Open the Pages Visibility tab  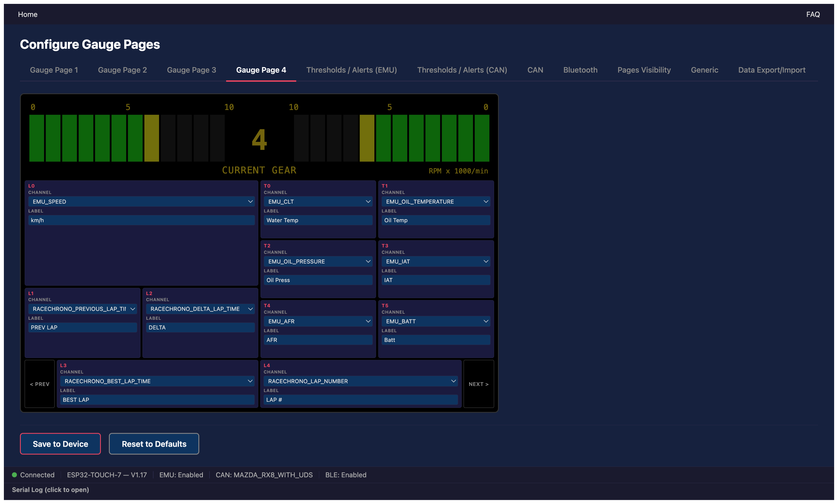pyautogui.click(x=644, y=70)
